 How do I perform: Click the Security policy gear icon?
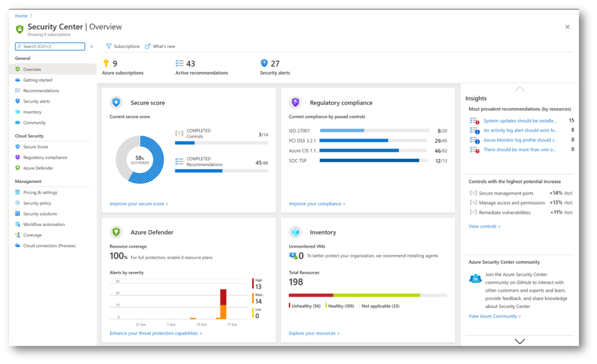click(x=17, y=203)
